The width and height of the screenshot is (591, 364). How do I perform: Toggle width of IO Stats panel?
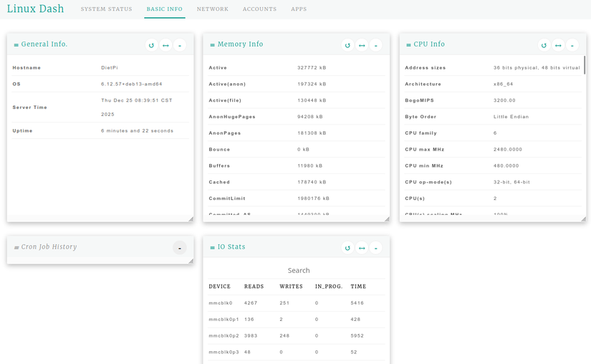(362, 248)
